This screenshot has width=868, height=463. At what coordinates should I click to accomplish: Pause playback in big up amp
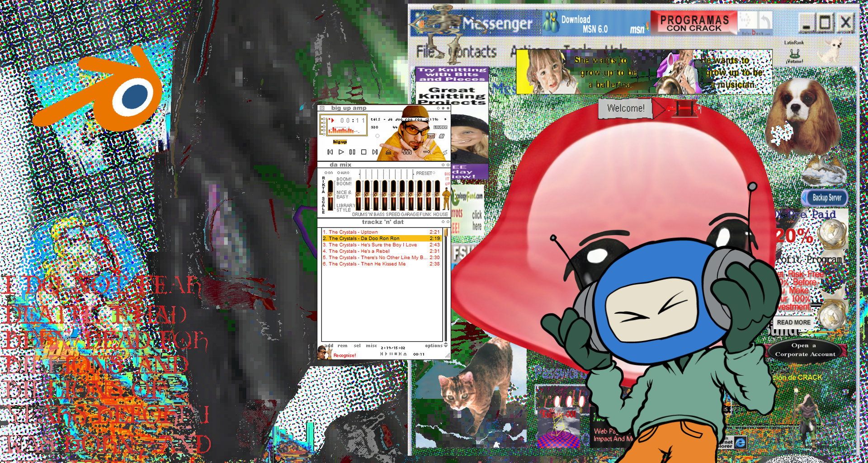352,152
